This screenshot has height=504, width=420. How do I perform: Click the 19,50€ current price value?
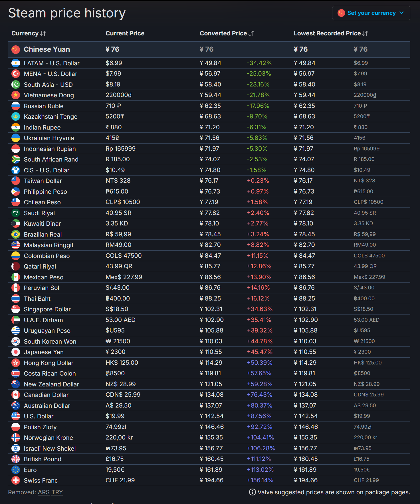coord(115,470)
